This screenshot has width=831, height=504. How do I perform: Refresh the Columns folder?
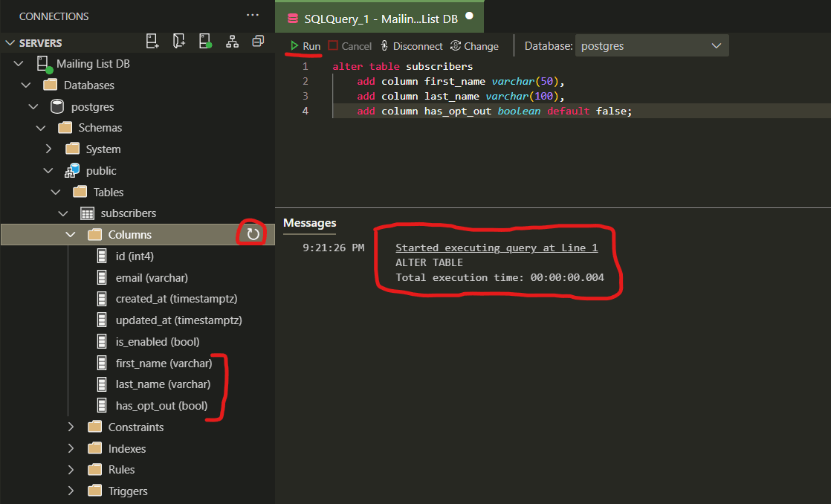tap(250, 233)
